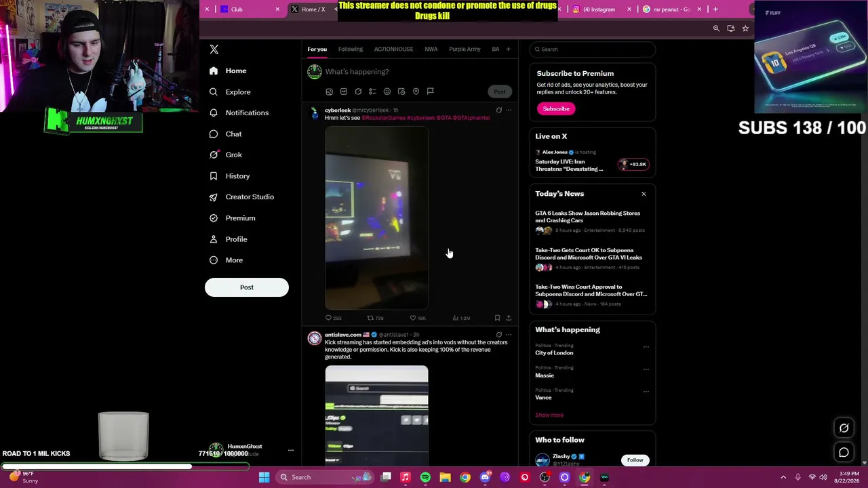Follow Zlashy in Who to follow
The height and width of the screenshot is (488, 868).
(x=635, y=460)
